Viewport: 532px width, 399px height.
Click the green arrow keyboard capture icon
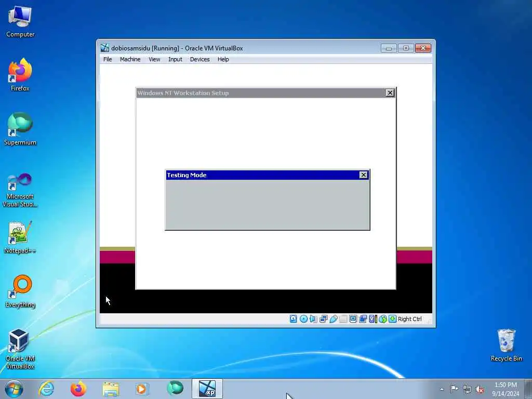click(x=393, y=319)
